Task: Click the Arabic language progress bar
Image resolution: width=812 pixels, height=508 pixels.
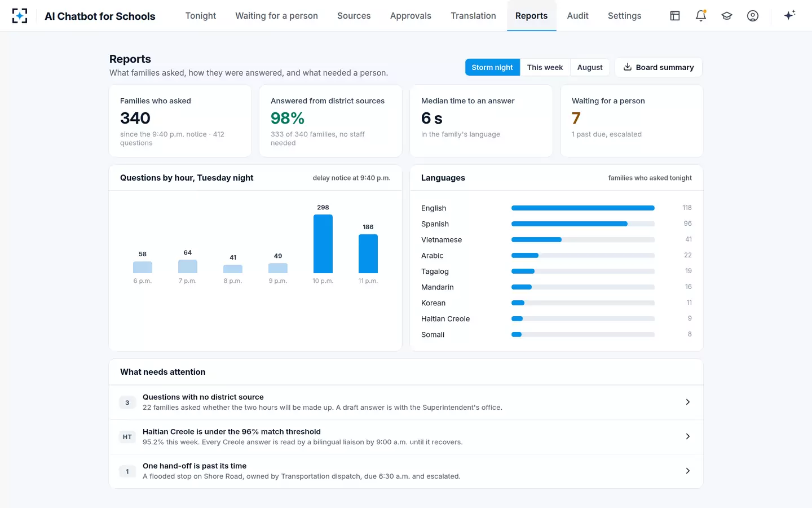Action: [583, 256]
